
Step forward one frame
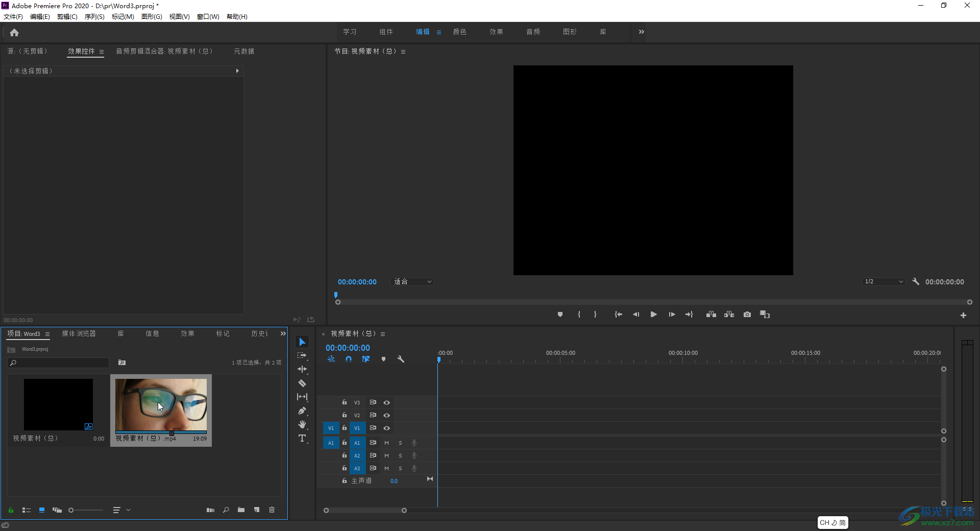tap(672, 315)
